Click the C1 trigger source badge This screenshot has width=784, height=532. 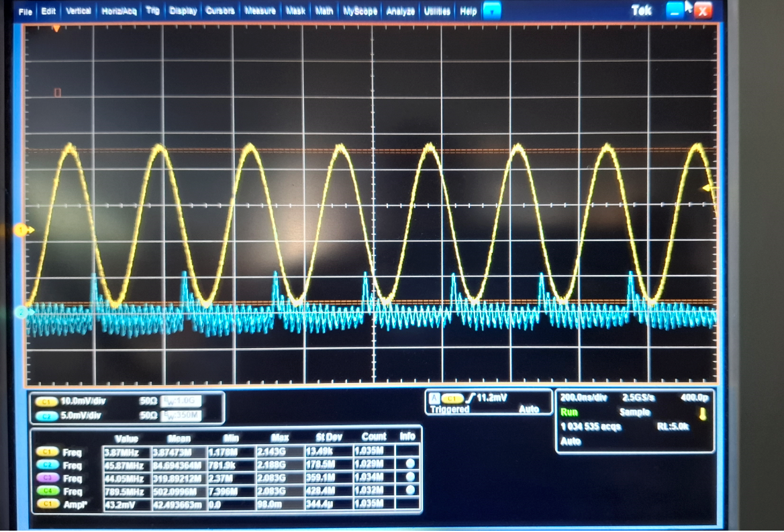[x=452, y=398]
